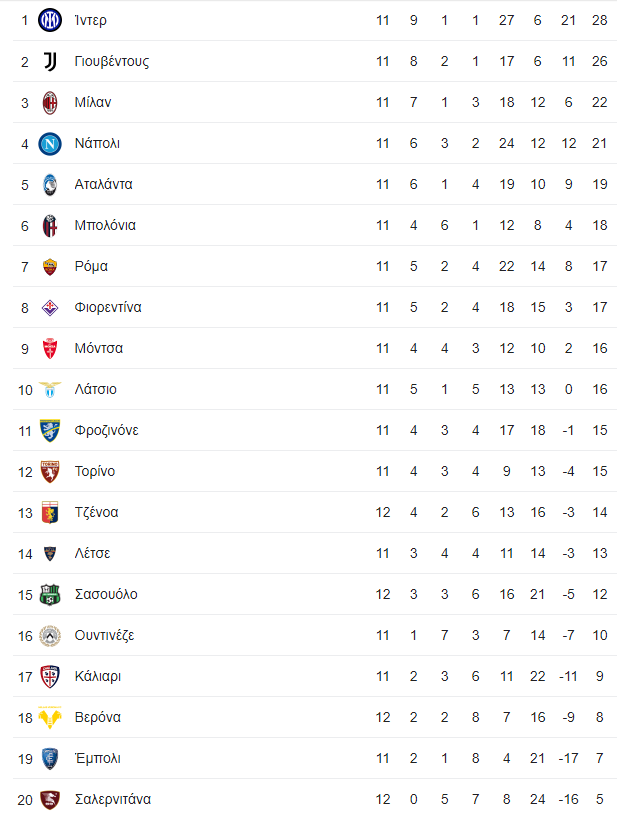
Task: Click the Bologna club badge
Action: [50, 225]
